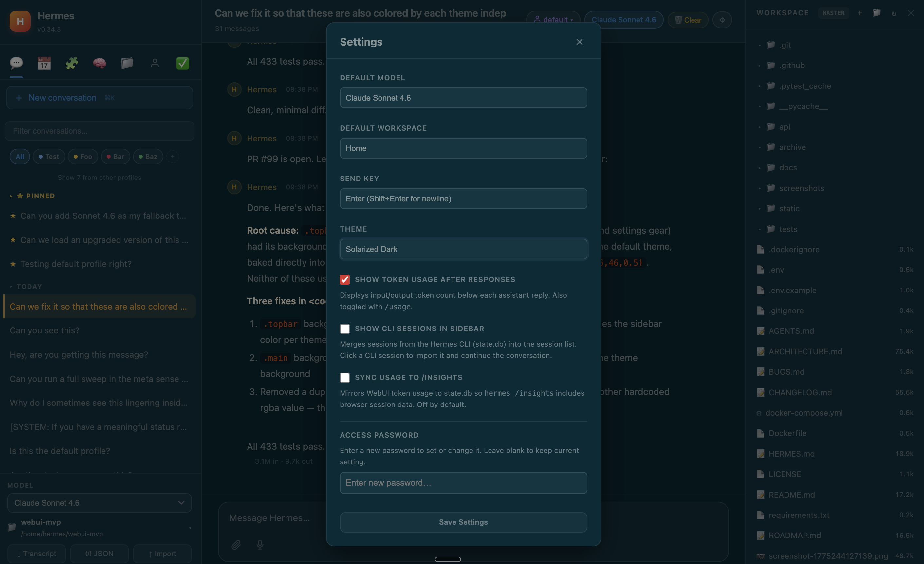Image resolution: width=924 pixels, height=564 pixels.
Task: Click the Enter new password field
Action: [464, 483]
